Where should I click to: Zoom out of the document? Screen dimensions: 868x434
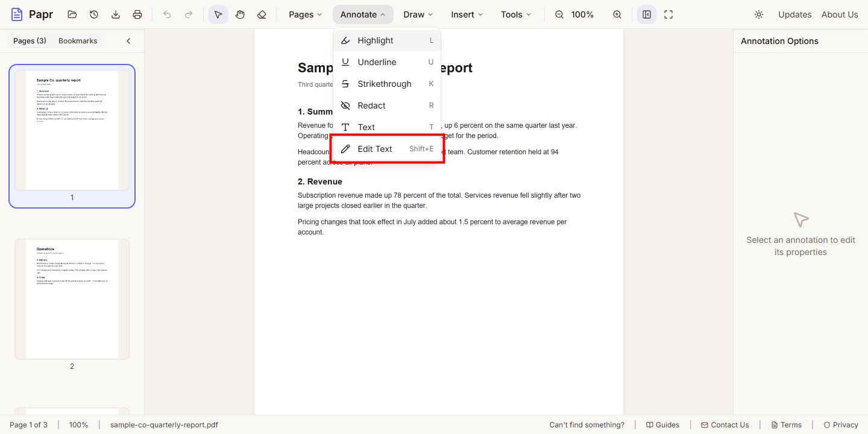point(559,14)
